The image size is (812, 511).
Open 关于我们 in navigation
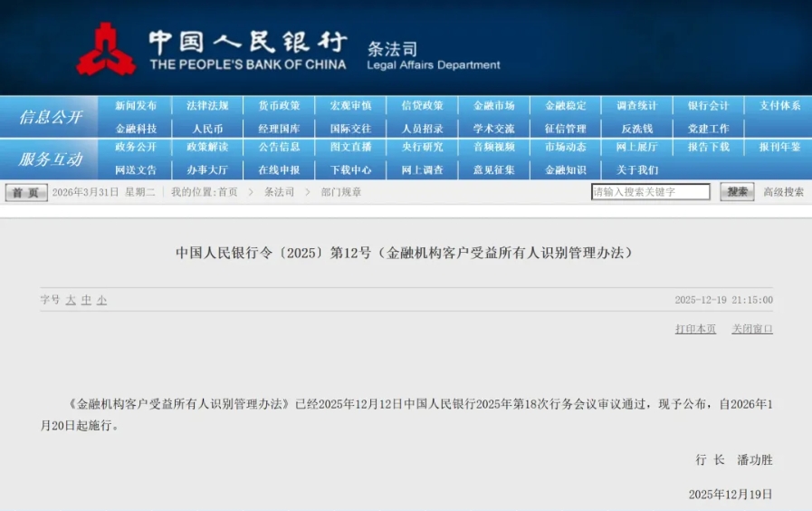coord(636,169)
